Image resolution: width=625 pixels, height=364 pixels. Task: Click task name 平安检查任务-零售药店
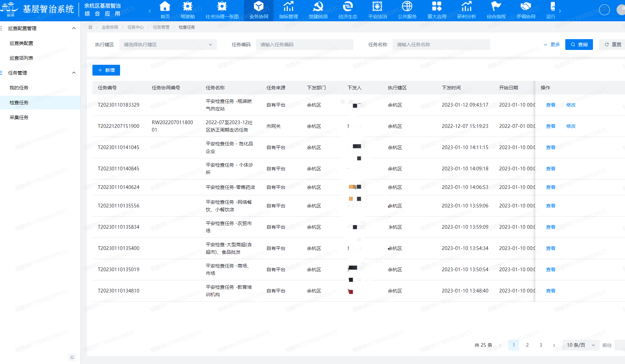click(x=230, y=187)
